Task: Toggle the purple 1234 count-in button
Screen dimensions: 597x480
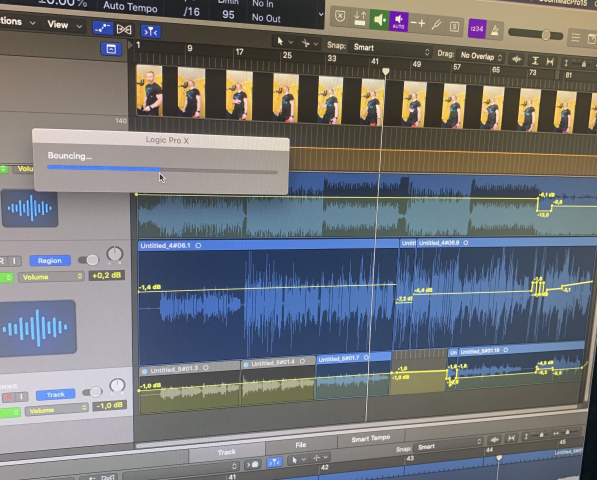Action: click(477, 29)
